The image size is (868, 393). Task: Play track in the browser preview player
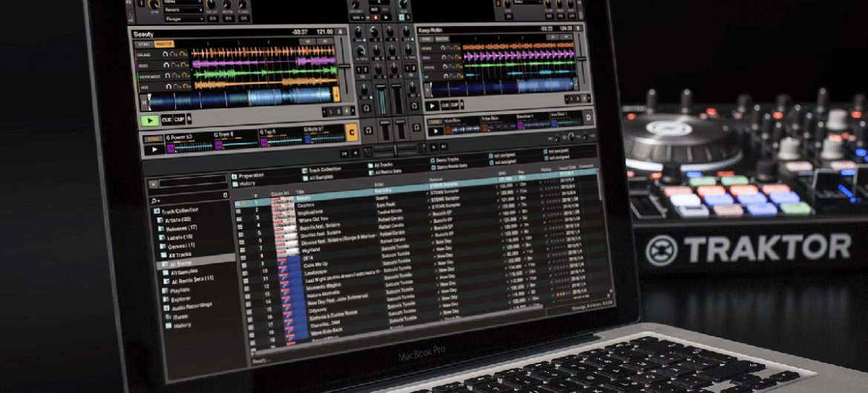click(154, 185)
